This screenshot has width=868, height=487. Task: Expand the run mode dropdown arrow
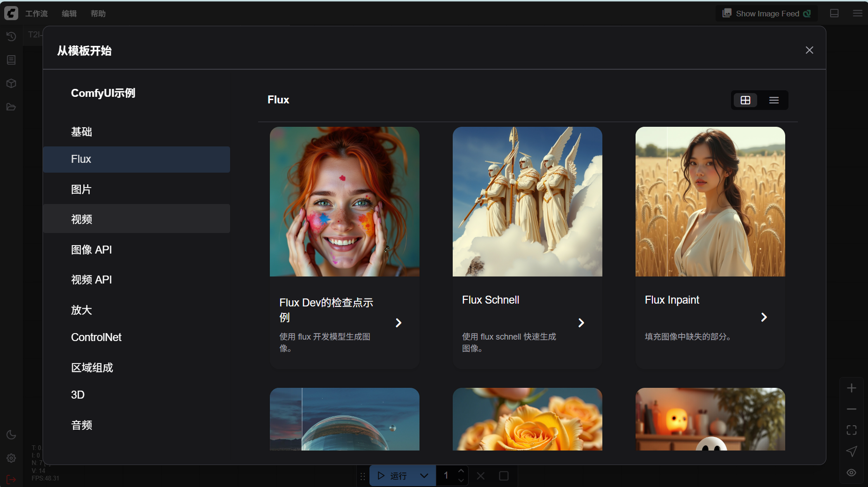point(424,476)
